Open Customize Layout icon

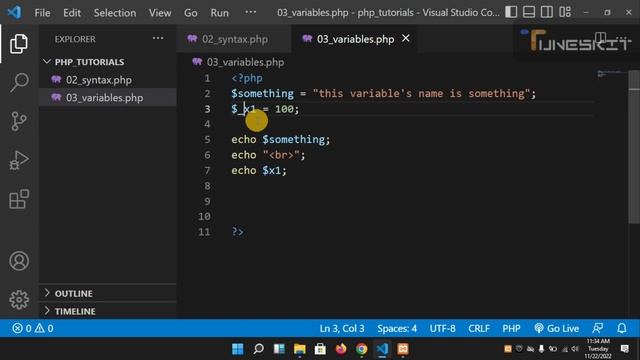[x=565, y=12]
